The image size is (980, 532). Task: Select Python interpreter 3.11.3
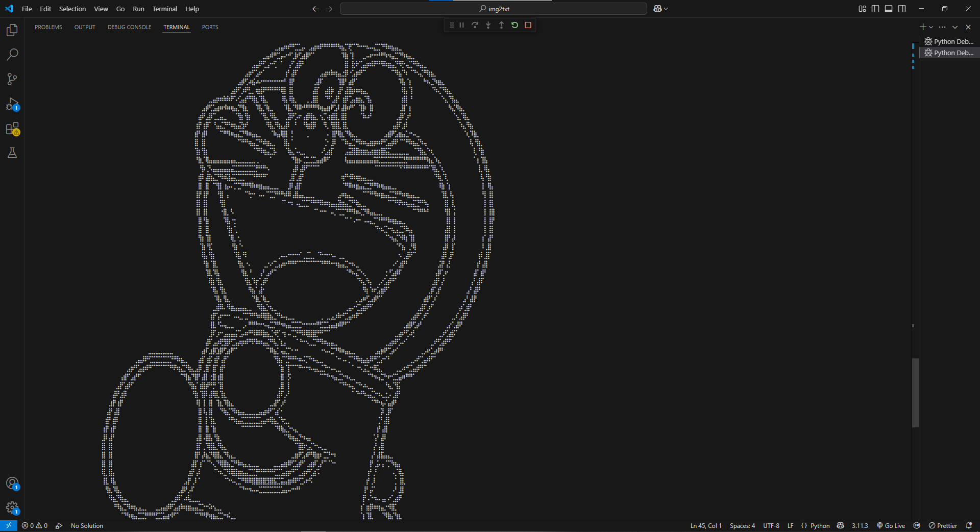point(860,525)
